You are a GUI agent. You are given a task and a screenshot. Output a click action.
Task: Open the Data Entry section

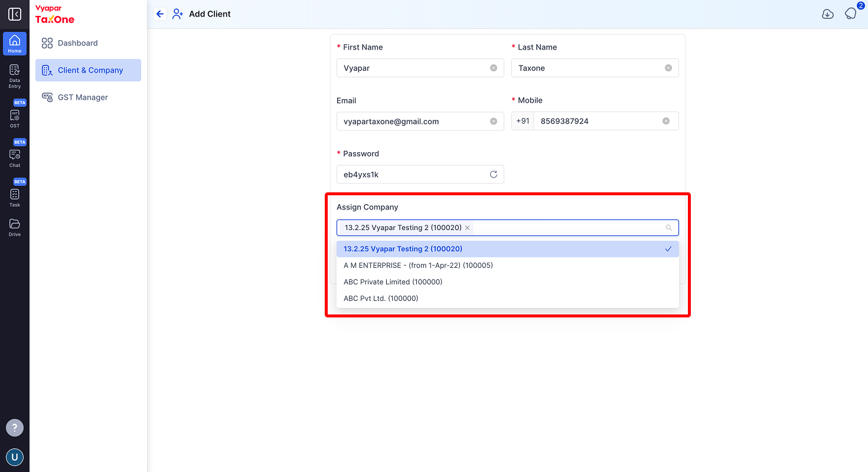click(15, 76)
